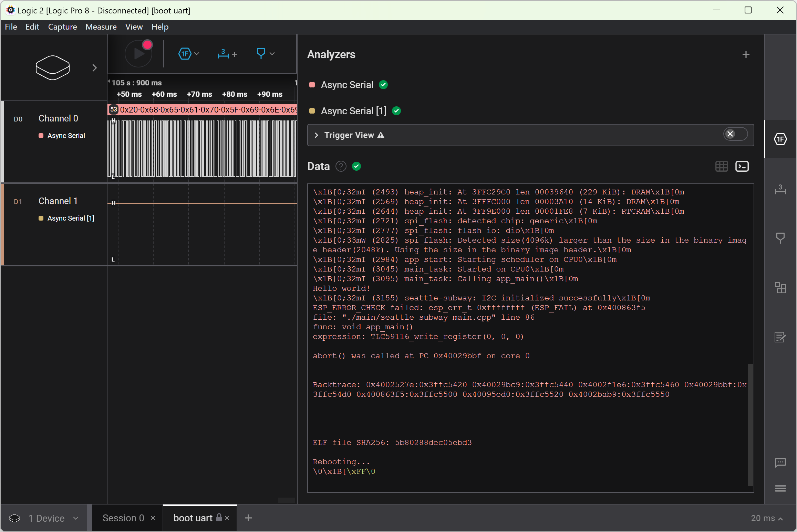797x532 pixels.
Task: Click the Hello world! line in terminal
Action: point(341,288)
